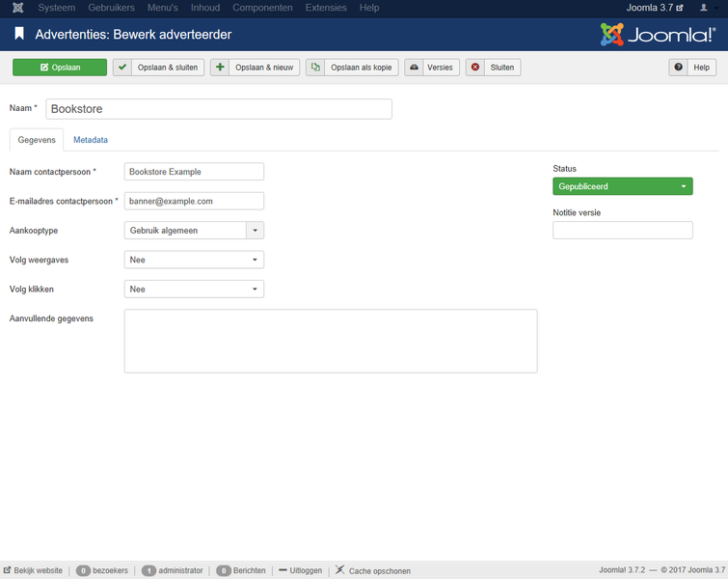Click the E-mailadres contactpersoon field

194,202
